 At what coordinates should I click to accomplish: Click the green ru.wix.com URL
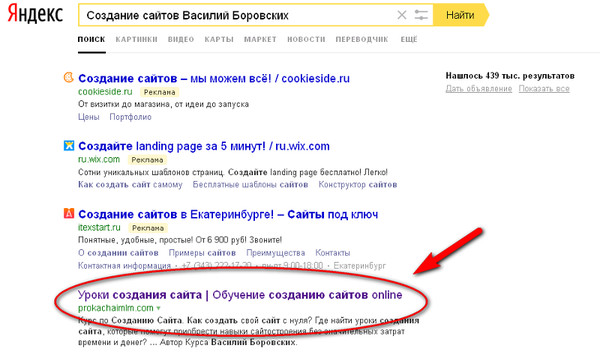coord(99,160)
